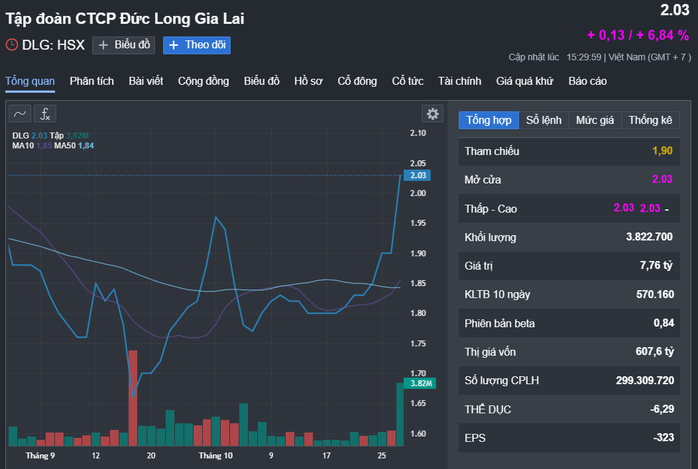Image resolution: width=698 pixels, height=469 pixels.
Task: Select the Sổ lệnh panel tab
Action: [544, 120]
